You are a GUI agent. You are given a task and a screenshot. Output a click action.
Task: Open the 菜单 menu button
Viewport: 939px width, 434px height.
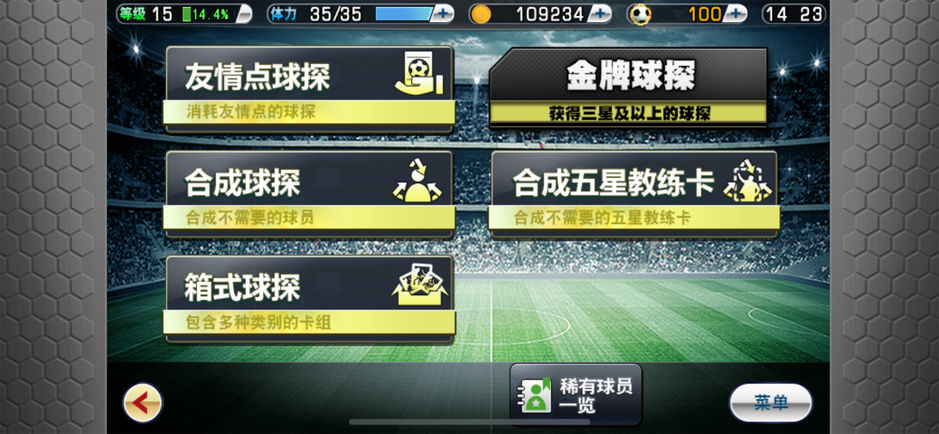[771, 403]
